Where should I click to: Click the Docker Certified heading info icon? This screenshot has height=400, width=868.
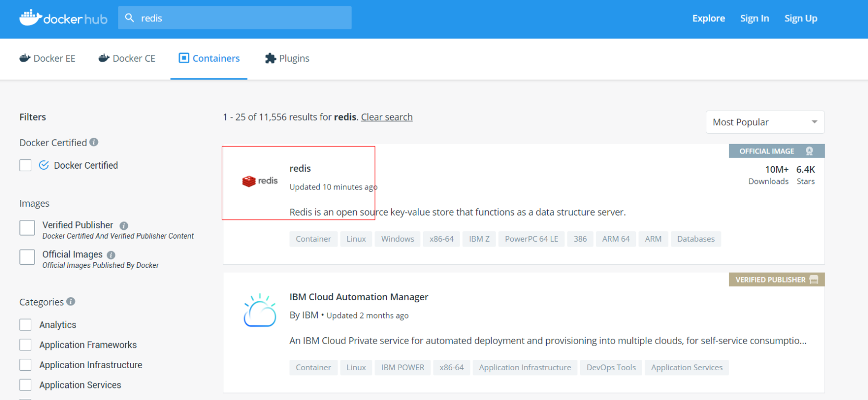coord(94,142)
